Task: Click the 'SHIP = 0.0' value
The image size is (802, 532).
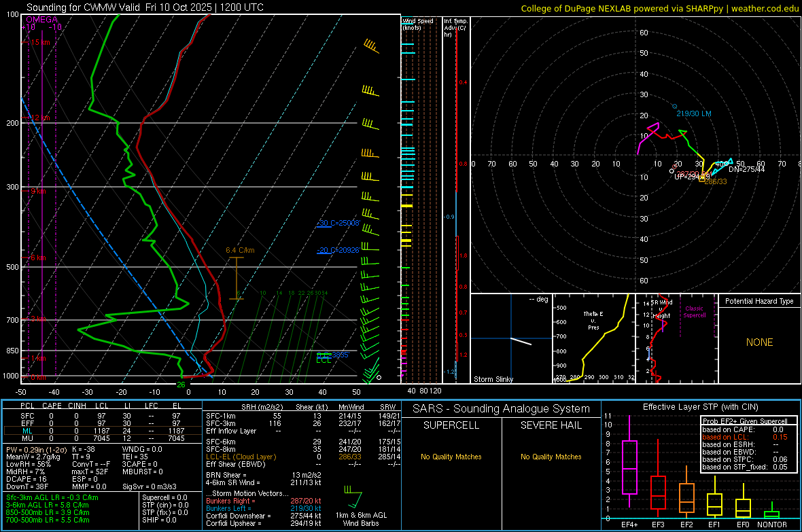Action: 159,520
